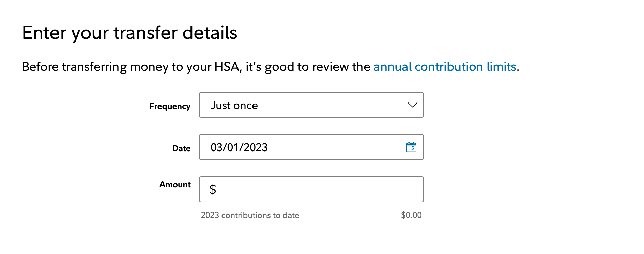The image size is (644, 254).
Task: Click blank middle area of Date field
Action: point(334,147)
